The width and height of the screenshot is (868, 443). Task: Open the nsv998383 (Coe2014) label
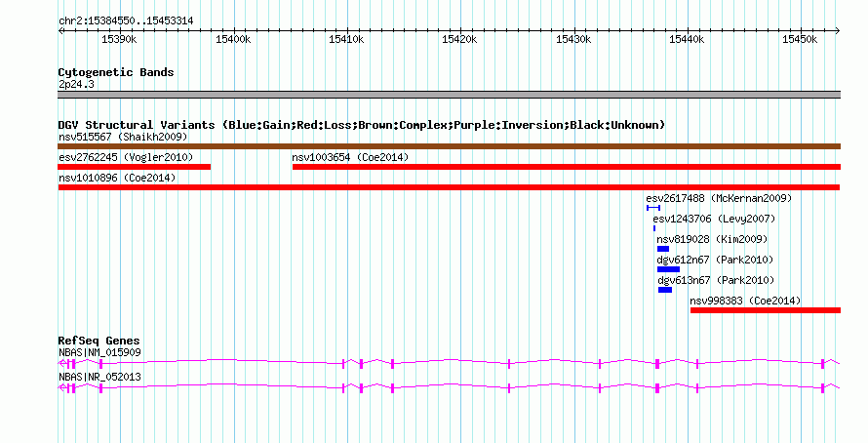745,302
